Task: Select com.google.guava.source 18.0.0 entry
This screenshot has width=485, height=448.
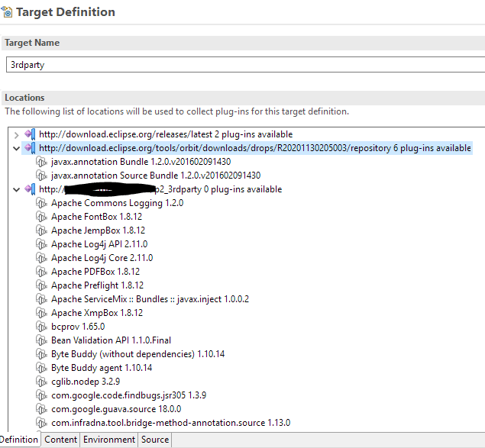Action: click(116, 409)
